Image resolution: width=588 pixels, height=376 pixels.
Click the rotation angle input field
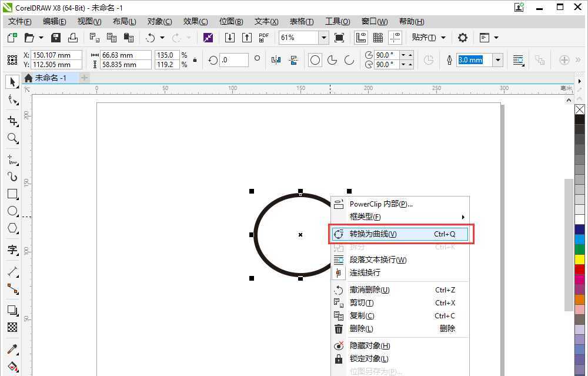tap(234, 59)
